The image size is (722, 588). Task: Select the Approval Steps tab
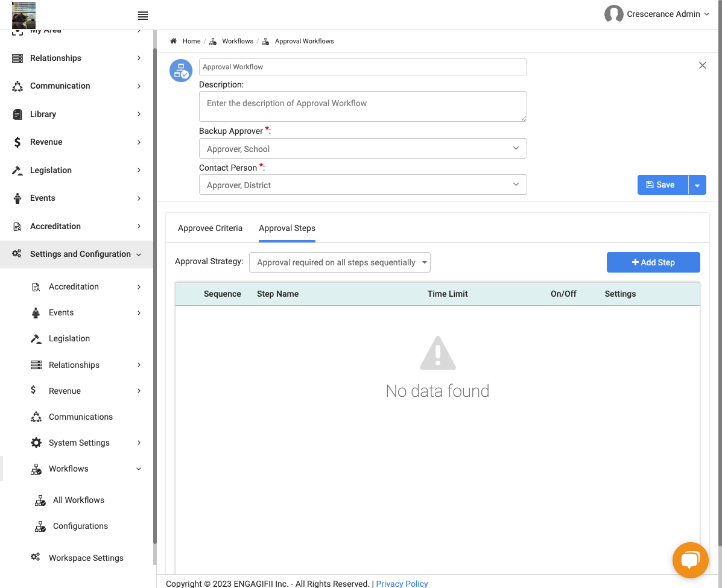(x=287, y=229)
